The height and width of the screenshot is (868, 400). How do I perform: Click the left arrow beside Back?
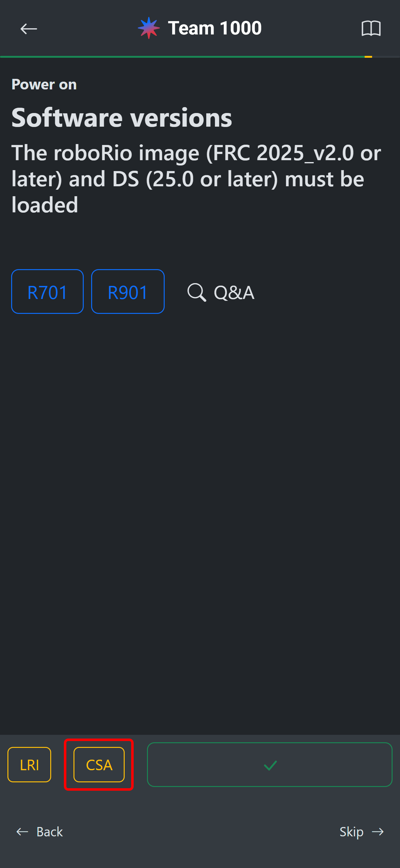point(22,831)
